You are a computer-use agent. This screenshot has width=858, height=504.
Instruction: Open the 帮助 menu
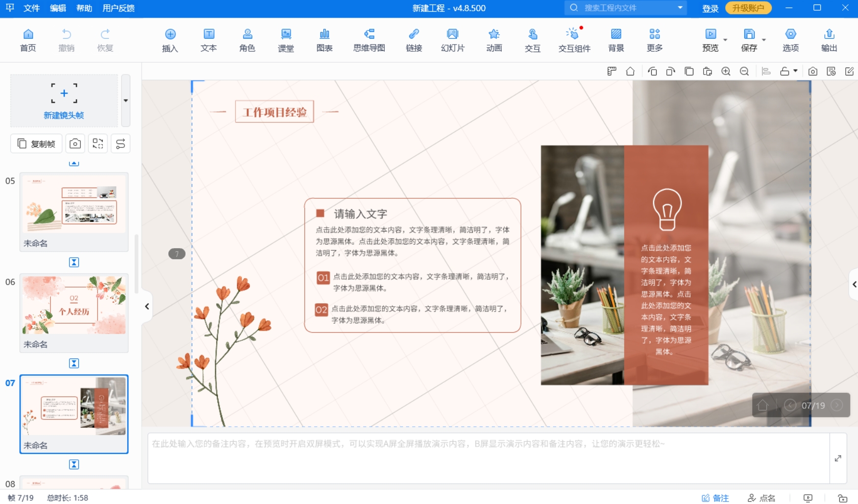coord(84,8)
